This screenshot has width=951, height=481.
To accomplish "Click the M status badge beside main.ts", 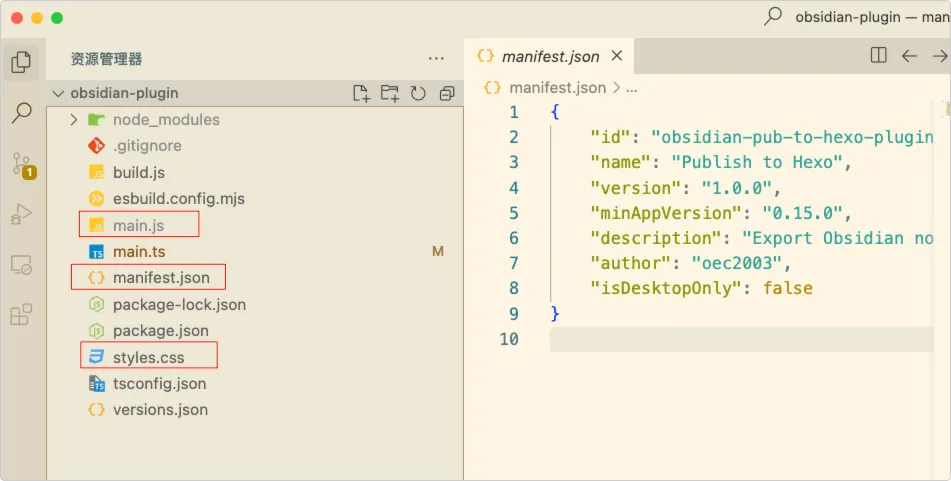I will (437, 251).
